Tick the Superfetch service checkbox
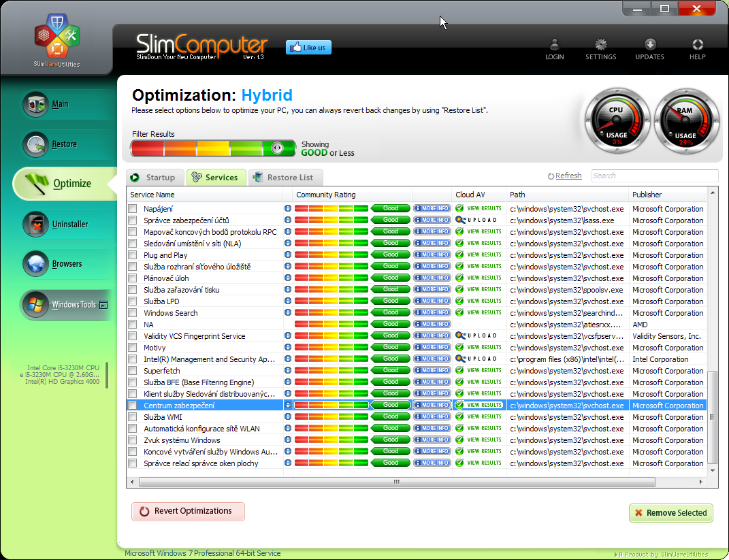This screenshot has width=729, height=560. [133, 371]
